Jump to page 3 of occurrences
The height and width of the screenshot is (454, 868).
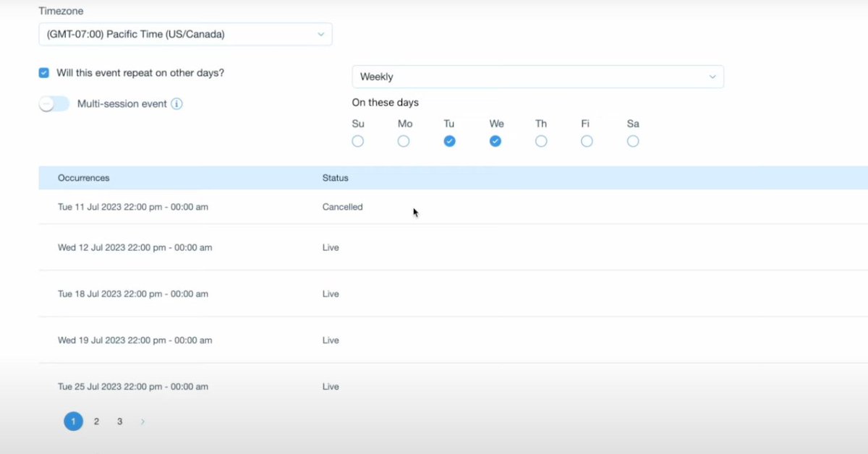pyautogui.click(x=119, y=421)
